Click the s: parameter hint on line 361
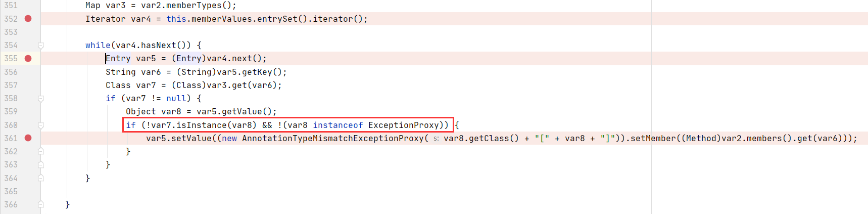Viewport: 868px width, 214px height. click(x=436, y=139)
